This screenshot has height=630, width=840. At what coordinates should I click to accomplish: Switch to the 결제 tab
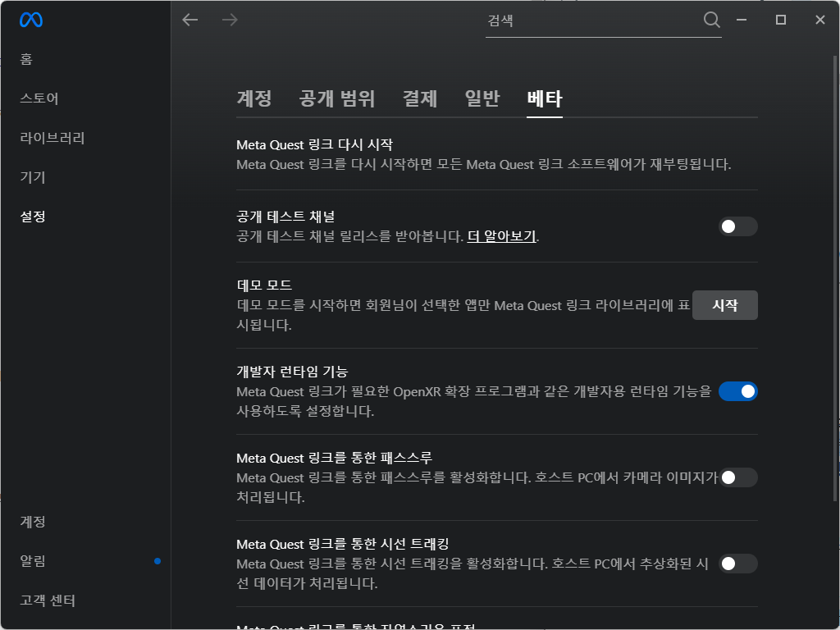point(420,98)
